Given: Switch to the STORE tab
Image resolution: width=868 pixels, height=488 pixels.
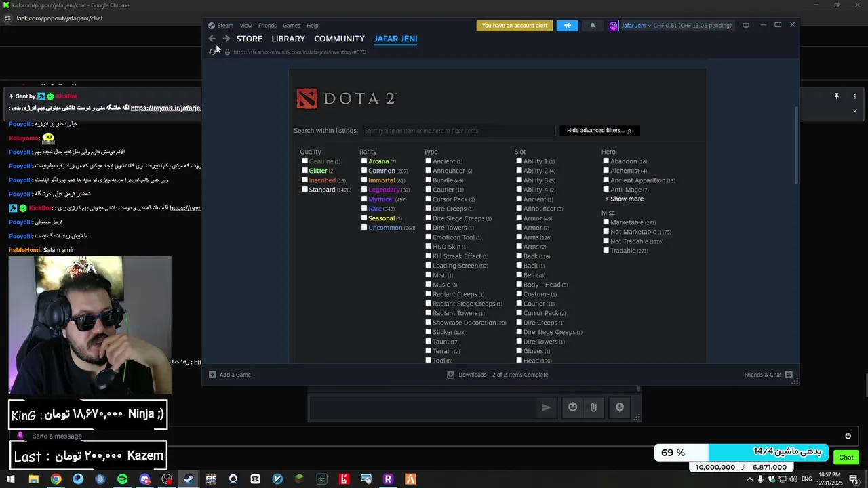Looking at the screenshot, I should [250, 39].
